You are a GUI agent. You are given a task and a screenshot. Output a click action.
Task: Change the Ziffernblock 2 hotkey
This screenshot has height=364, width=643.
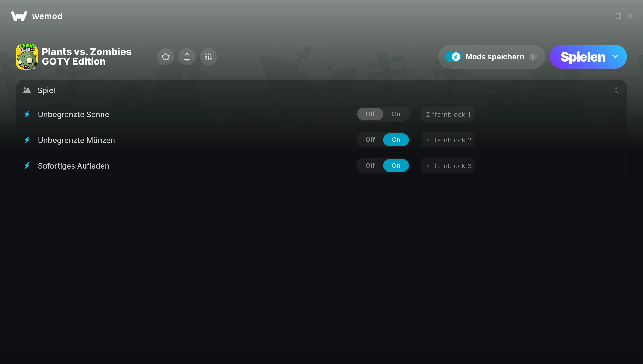(448, 140)
